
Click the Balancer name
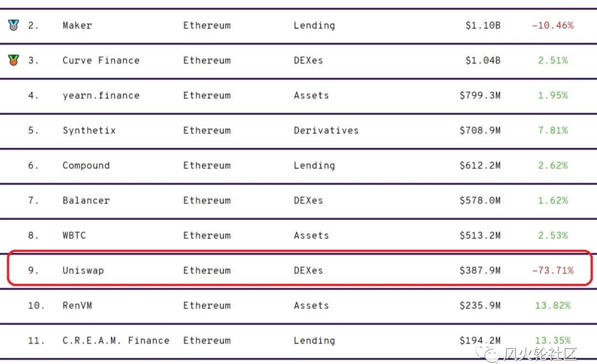pyautogui.click(x=86, y=201)
